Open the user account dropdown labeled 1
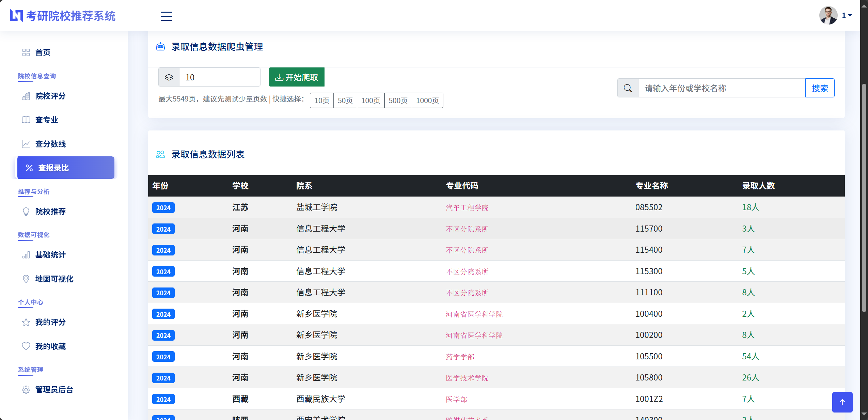The width and height of the screenshot is (868, 420). click(847, 16)
